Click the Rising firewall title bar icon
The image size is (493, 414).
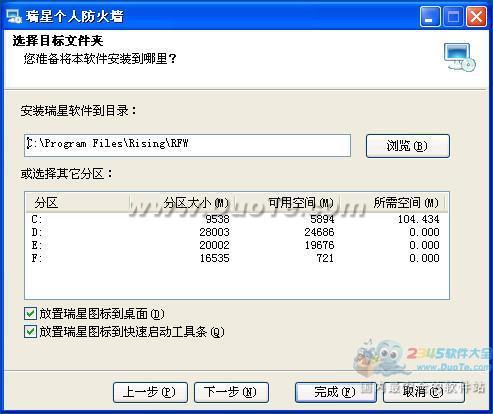14,16
